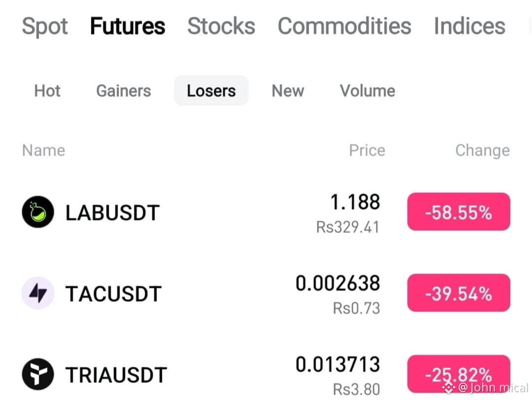Sort by the Change column header
Image resolution: width=532 pixels, height=400 pixels.
(x=482, y=151)
